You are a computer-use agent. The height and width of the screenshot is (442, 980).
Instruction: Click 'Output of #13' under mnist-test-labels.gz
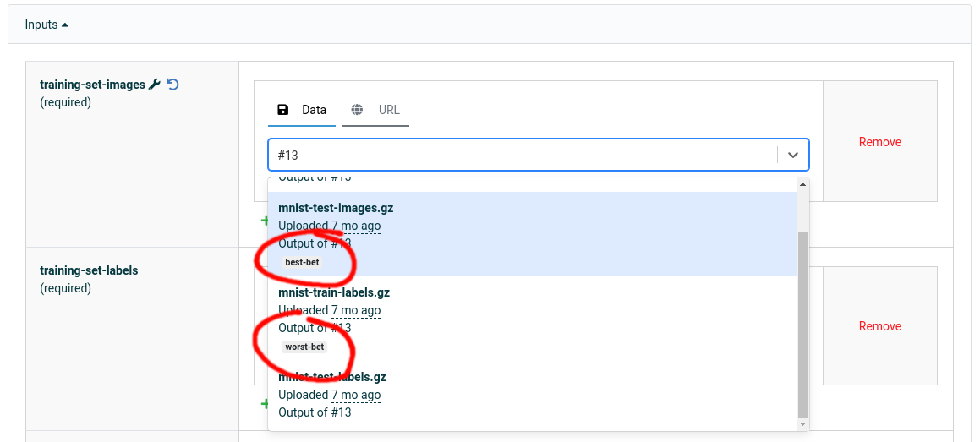click(x=315, y=412)
